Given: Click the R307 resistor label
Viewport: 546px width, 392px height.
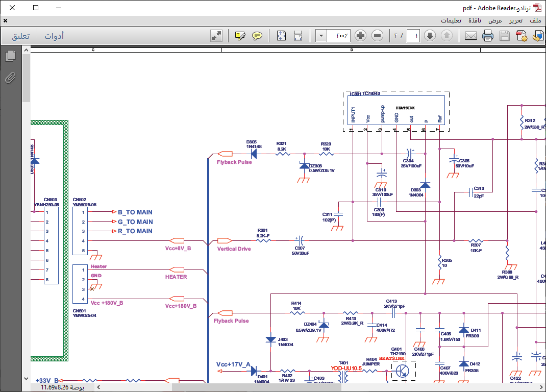Looking at the screenshot, I should 476,246.
